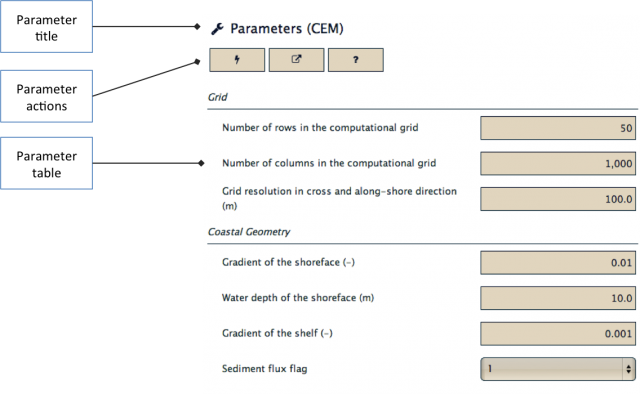The width and height of the screenshot is (640, 394).
Task: Click the Parameter table annotation box
Action: [x=47, y=163]
